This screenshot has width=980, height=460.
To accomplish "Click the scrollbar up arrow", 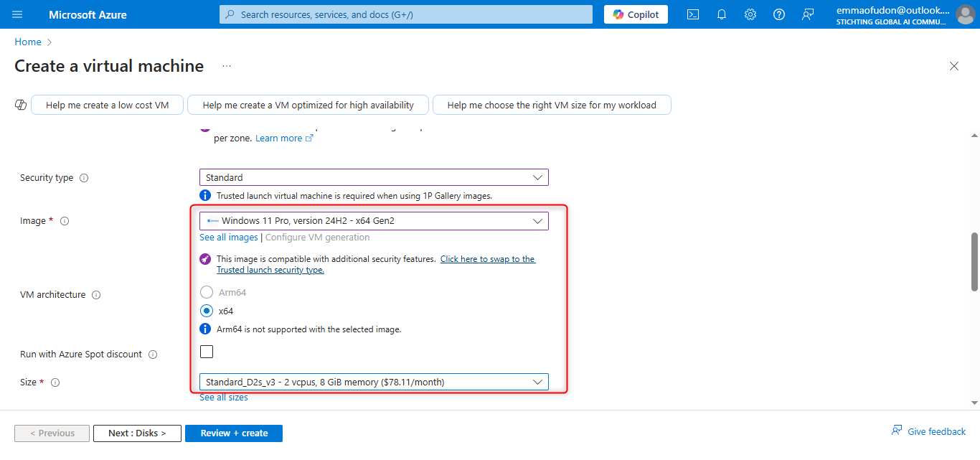I will pyautogui.click(x=974, y=135).
